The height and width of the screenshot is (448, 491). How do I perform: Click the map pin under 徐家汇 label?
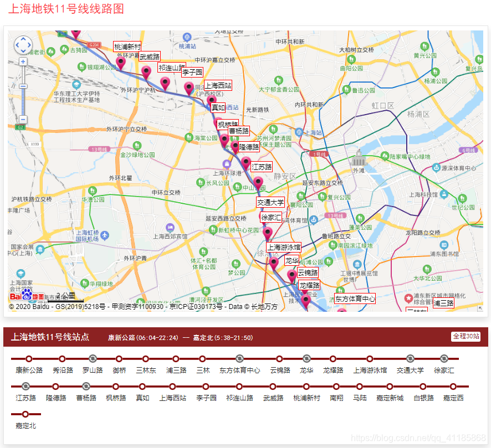[x=268, y=234]
